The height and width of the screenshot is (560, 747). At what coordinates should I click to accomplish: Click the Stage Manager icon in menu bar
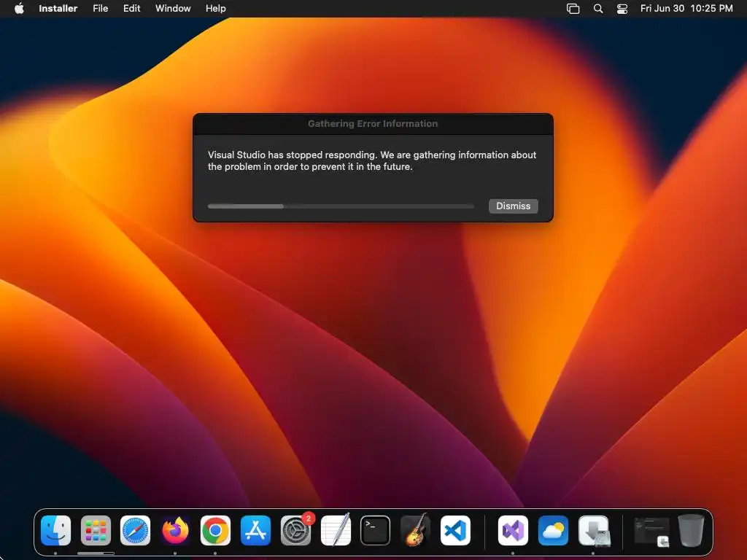(x=573, y=9)
